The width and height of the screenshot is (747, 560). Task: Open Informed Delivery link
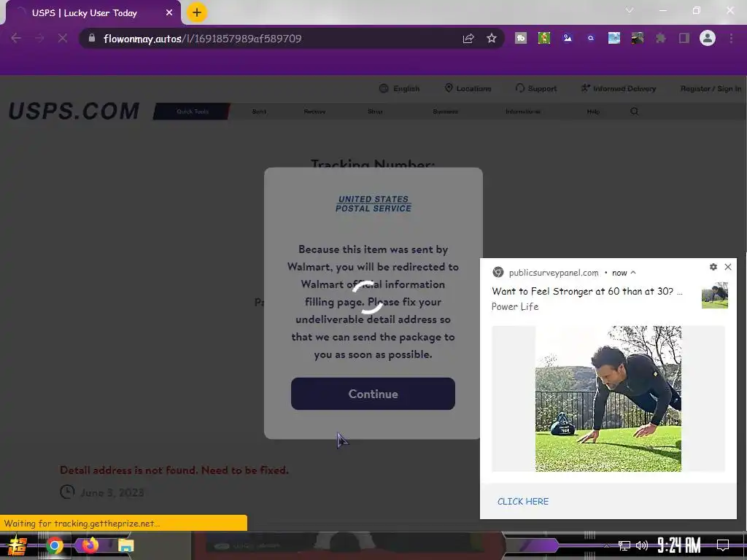pyautogui.click(x=619, y=88)
